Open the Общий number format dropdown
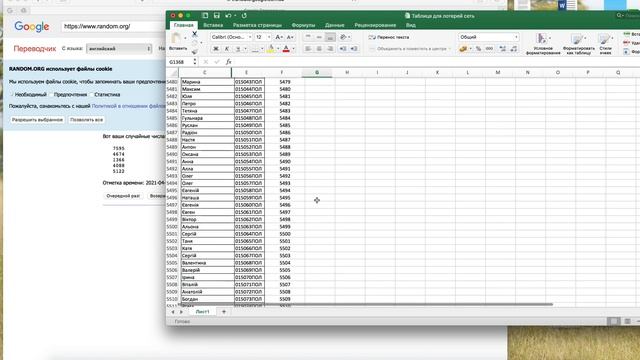The image size is (640, 360). (x=488, y=37)
